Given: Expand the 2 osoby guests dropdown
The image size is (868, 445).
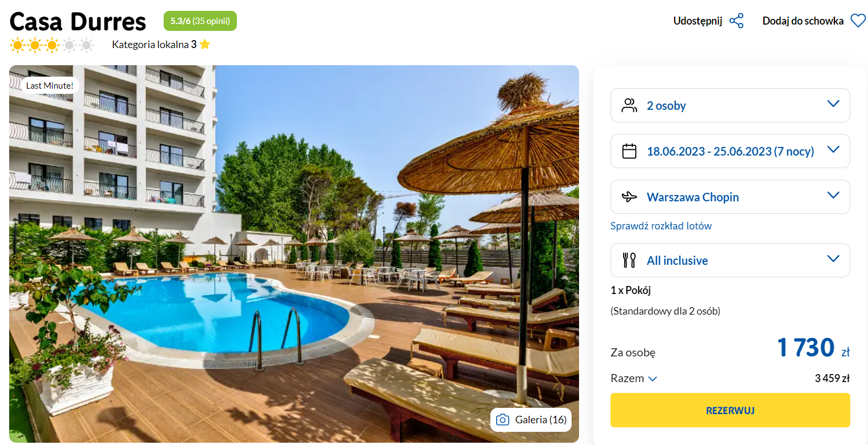Looking at the screenshot, I should coord(730,105).
